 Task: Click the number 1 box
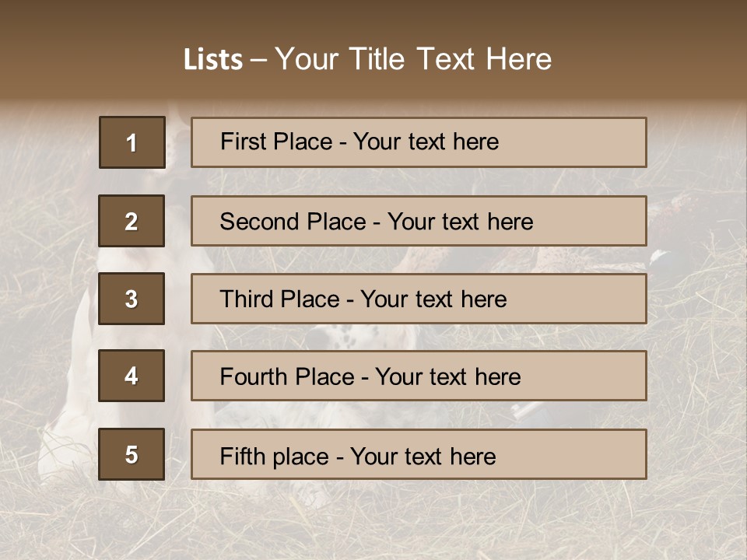[x=132, y=142]
